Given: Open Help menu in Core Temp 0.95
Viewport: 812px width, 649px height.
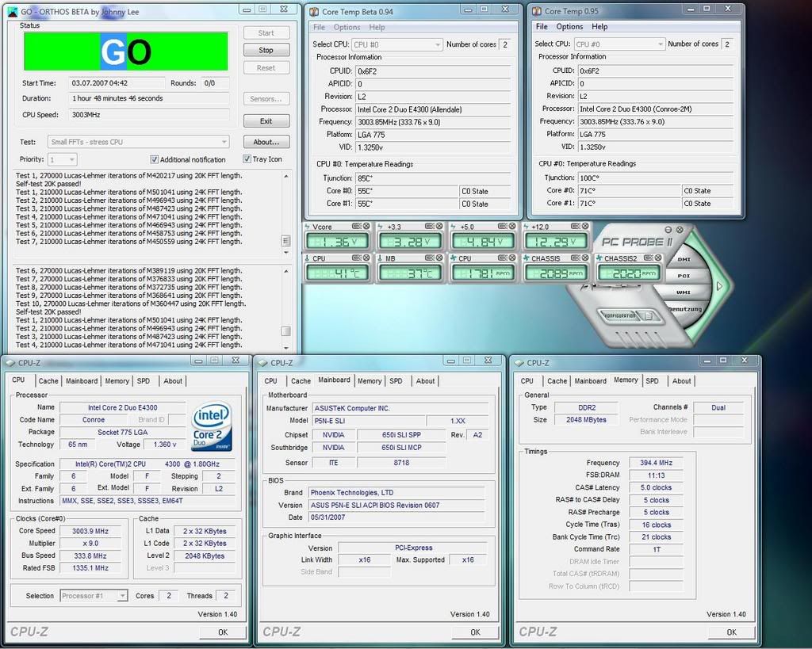Looking at the screenshot, I should (x=599, y=26).
